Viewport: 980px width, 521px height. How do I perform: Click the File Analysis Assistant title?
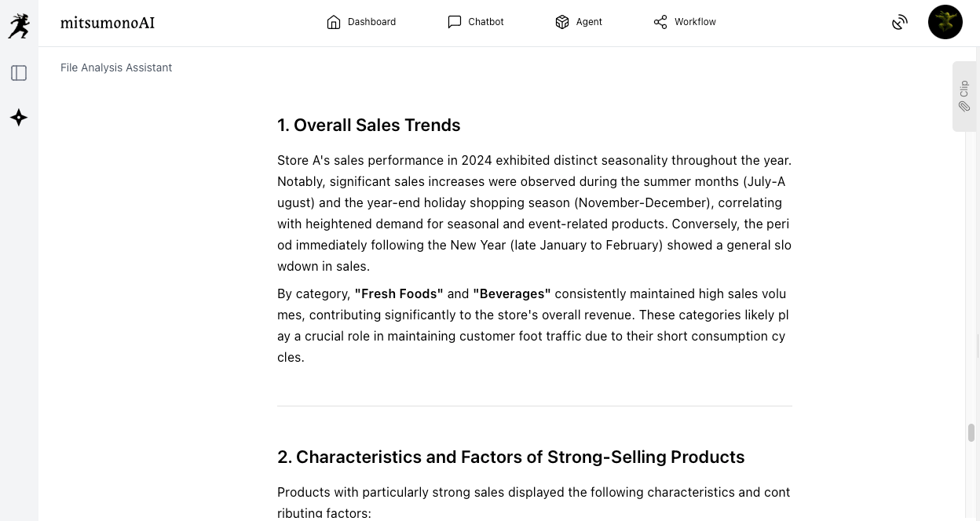[x=116, y=67]
